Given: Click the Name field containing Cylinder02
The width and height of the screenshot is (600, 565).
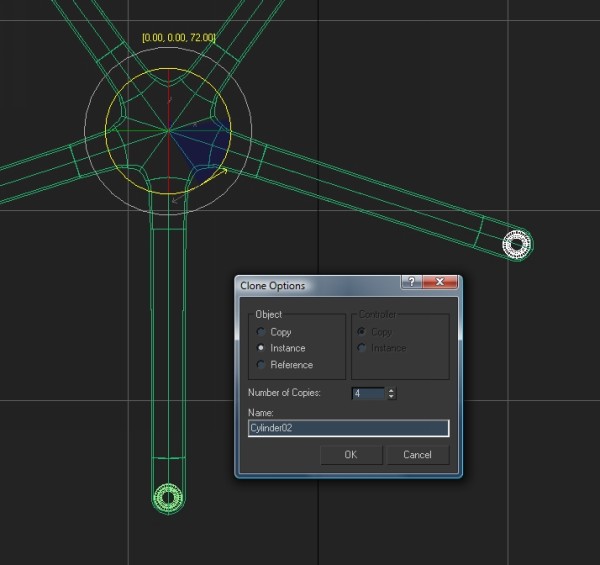Looking at the screenshot, I should click(349, 428).
